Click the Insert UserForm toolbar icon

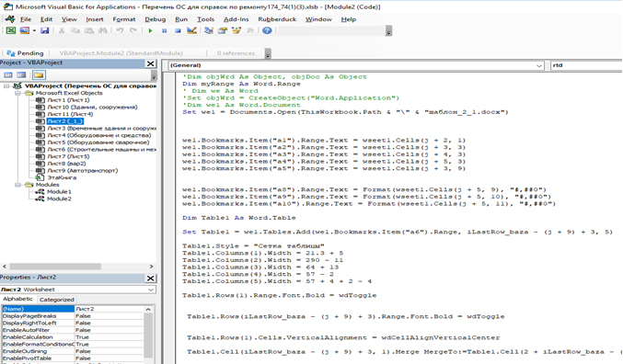pos(24,30)
